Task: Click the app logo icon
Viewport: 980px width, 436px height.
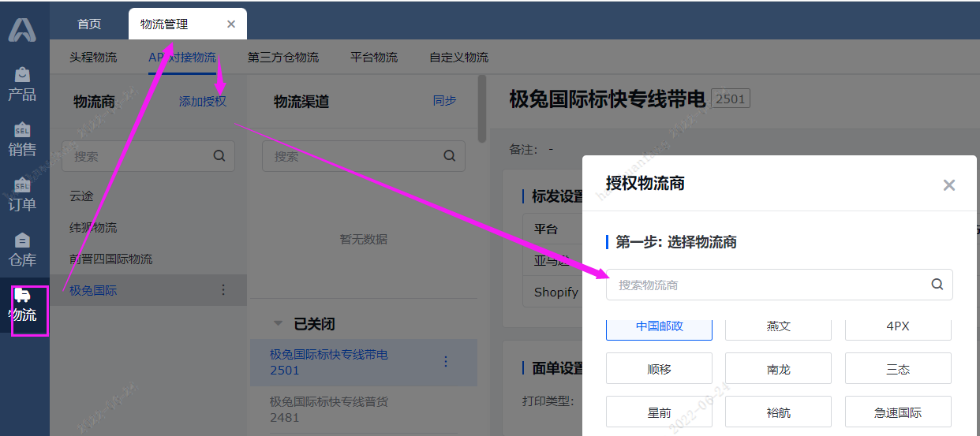Action: 22,29
